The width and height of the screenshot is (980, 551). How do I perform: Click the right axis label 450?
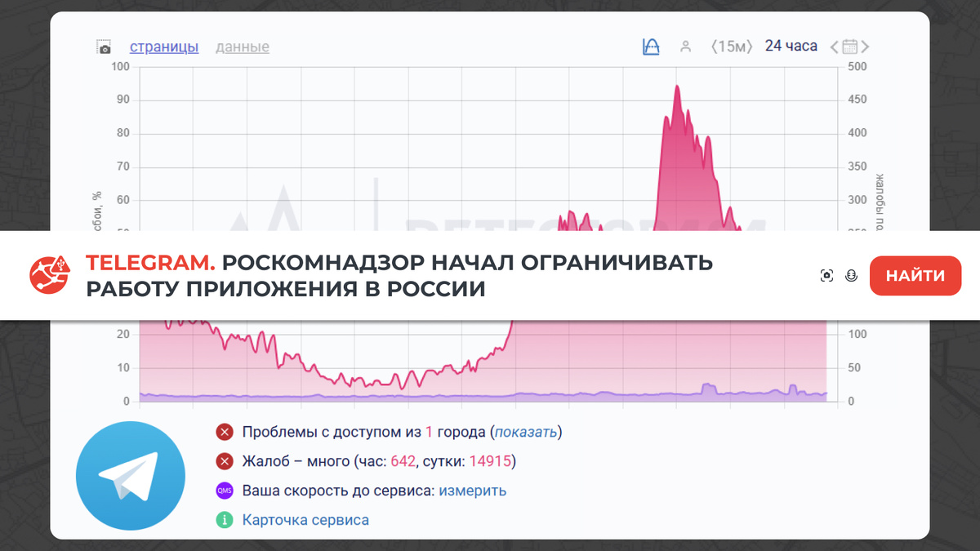pyautogui.click(x=857, y=100)
